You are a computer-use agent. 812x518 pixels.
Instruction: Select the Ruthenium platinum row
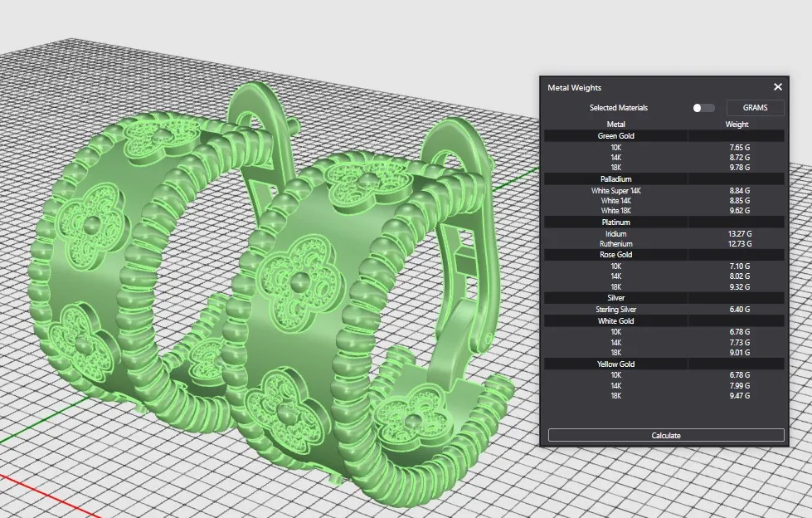click(616, 244)
